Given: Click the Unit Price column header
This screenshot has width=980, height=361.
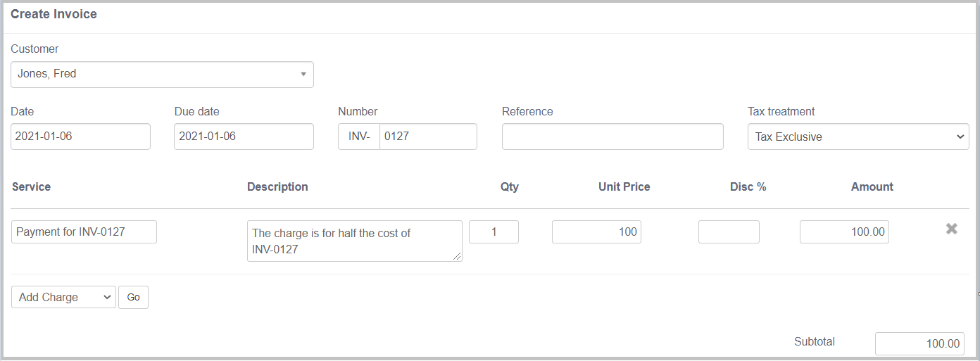Looking at the screenshot, I should (624, 186).
